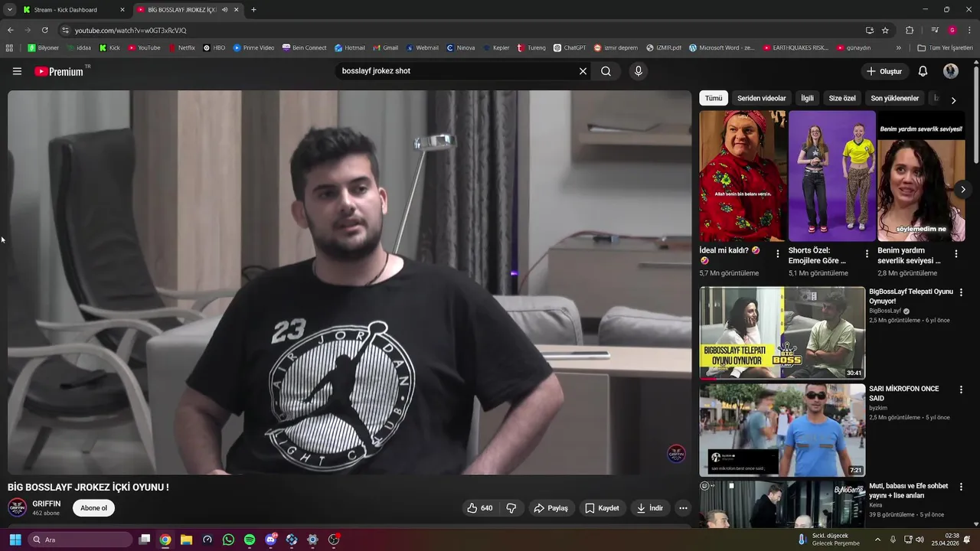Open the Windows Start menu
This screenshot has height=551, width=980.
15,540
